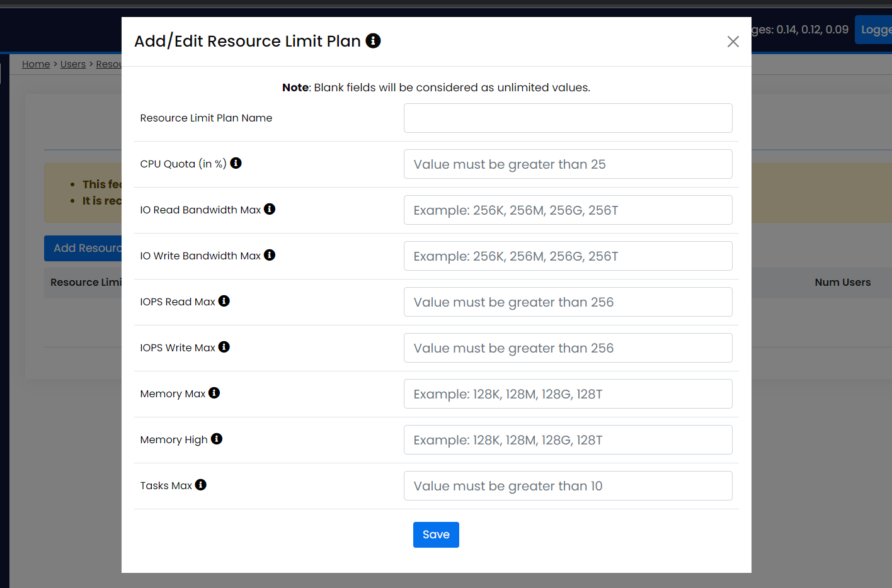Select the IO Write Bandwidth Max input

click(568, 256)
